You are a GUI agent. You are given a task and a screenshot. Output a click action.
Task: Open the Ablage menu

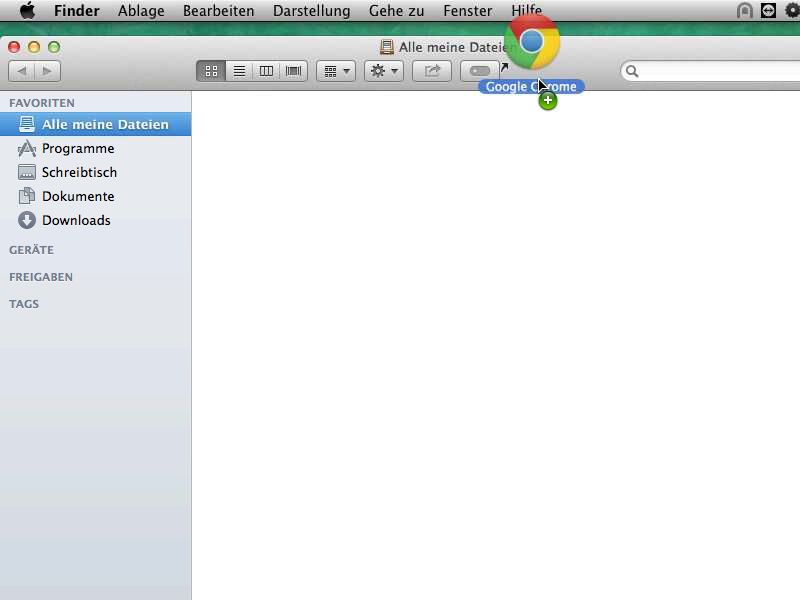141,11
